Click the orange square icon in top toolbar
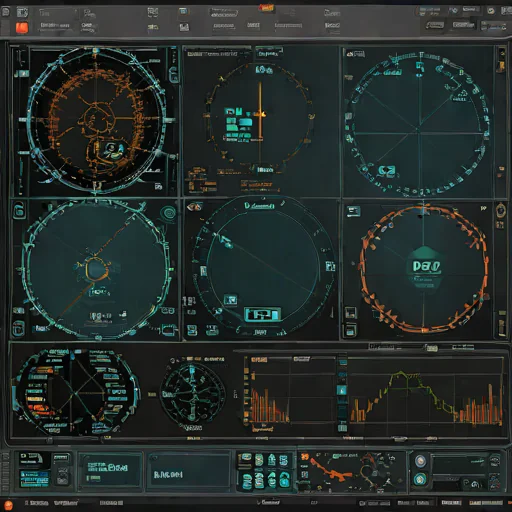512x512 pixels. tap(22, 27)
